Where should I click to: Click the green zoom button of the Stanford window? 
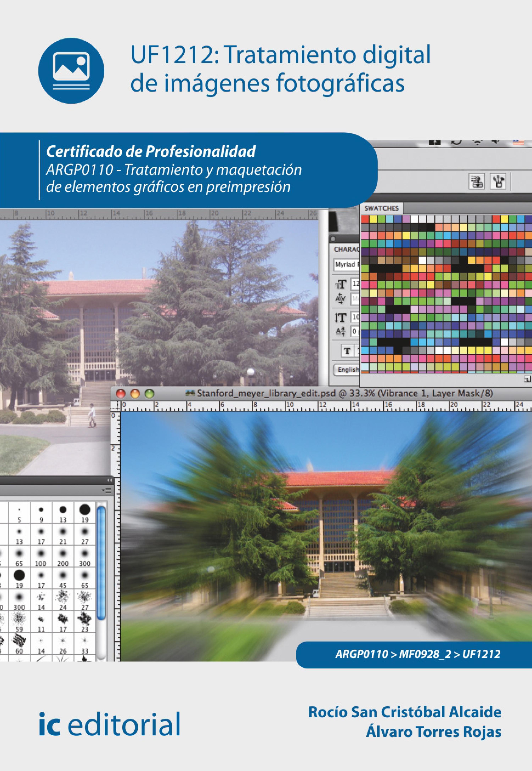coord(149,394)
